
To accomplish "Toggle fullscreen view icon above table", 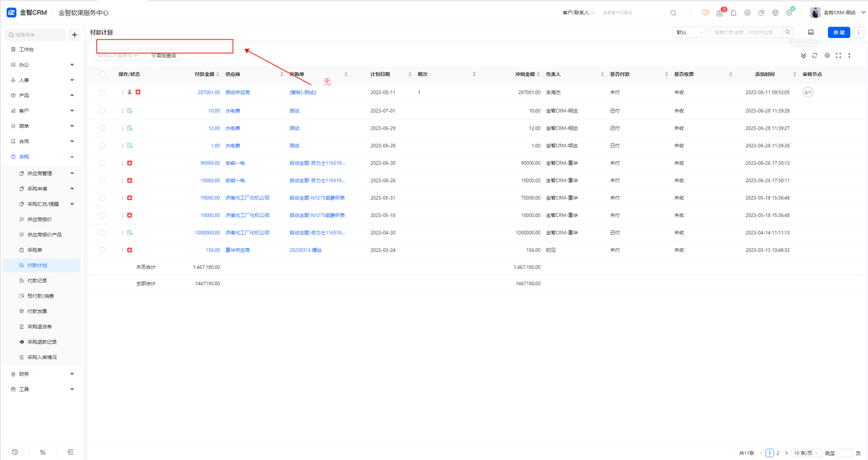I will [839, 56].
